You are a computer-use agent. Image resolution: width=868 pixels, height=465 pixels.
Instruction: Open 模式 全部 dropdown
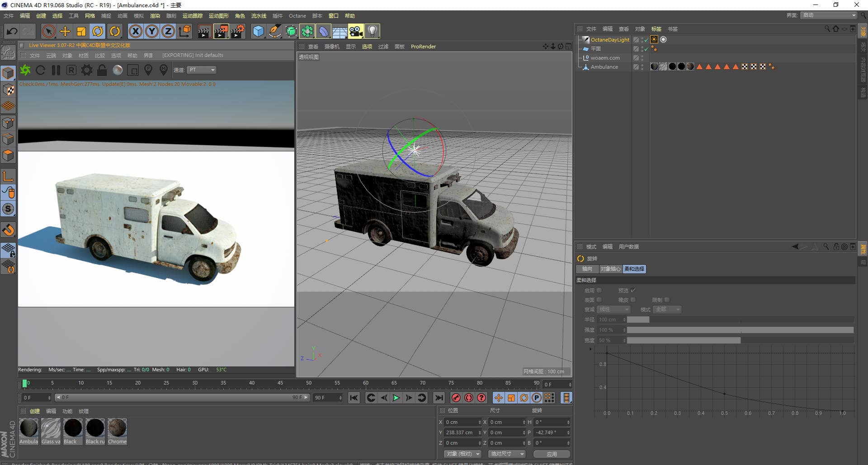pyautogui.click(x=667, y=310)
